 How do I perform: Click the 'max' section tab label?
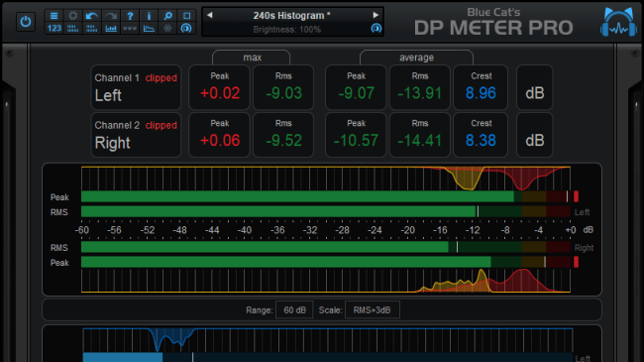(252, 58)
